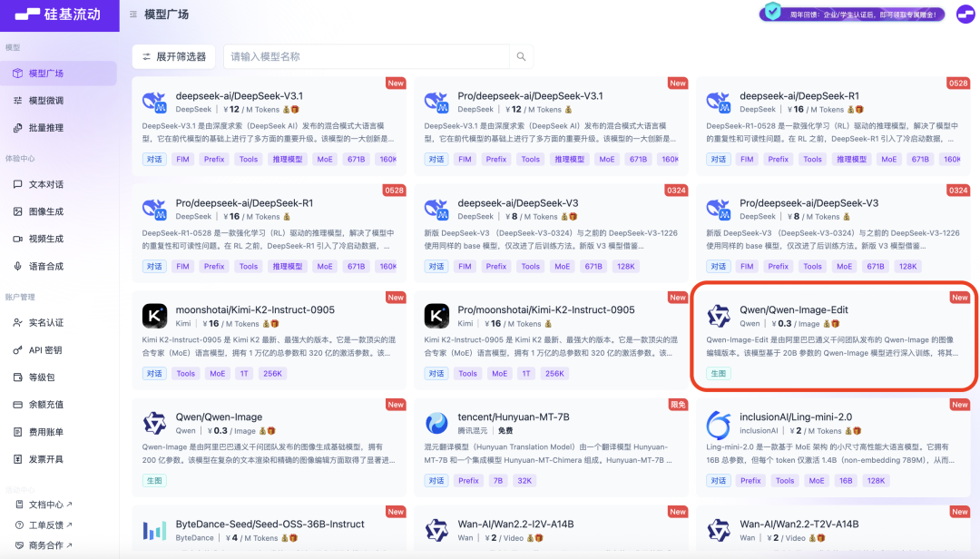Image resolution: width=980 pixels, height=559 pixels.
Task: Open the 周年回馈 promotion banner
Action: click(851, 13)
